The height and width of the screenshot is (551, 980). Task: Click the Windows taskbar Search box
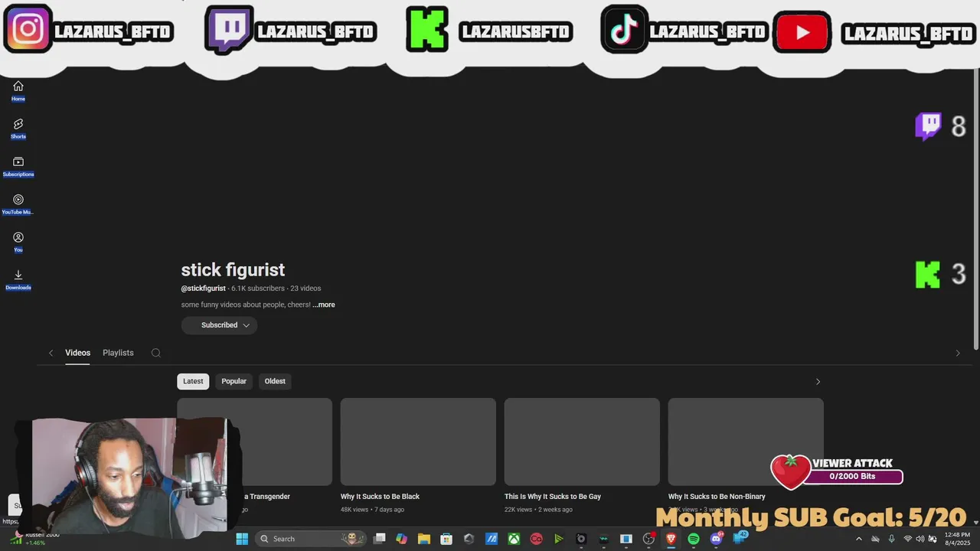pos(311,539)
